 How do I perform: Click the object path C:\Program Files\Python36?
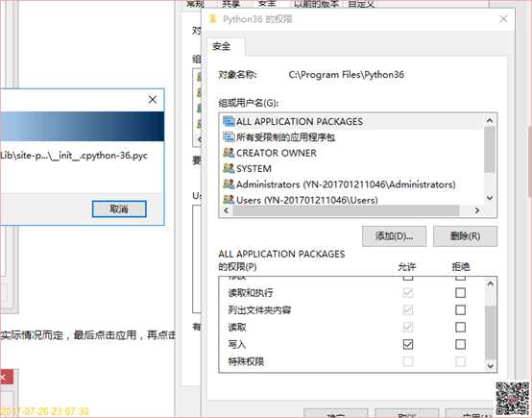pyautogui.click(x=346, y=74)
